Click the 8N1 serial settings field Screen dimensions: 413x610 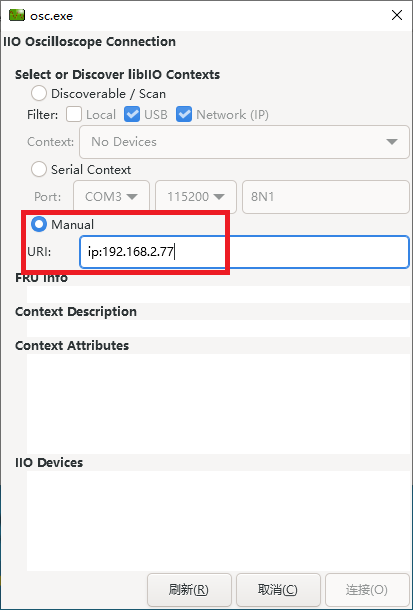click(326, 197)
